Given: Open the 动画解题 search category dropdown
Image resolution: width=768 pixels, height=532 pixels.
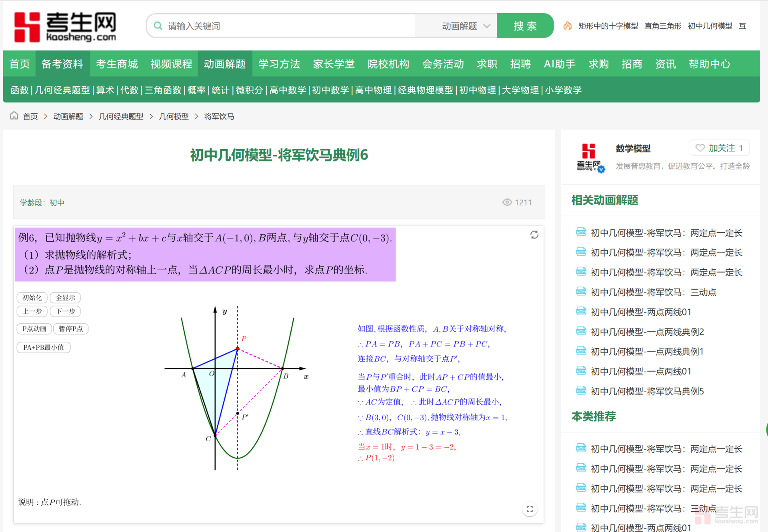Looking at the screenshot, I should click(466, 26).
